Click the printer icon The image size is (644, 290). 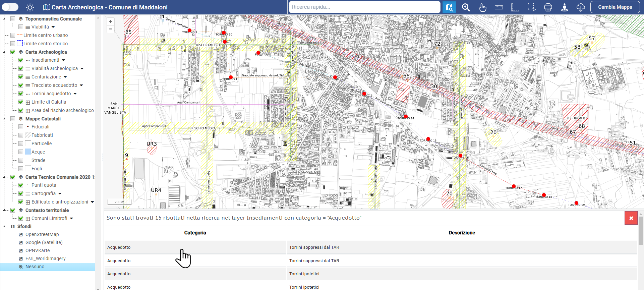548,7
